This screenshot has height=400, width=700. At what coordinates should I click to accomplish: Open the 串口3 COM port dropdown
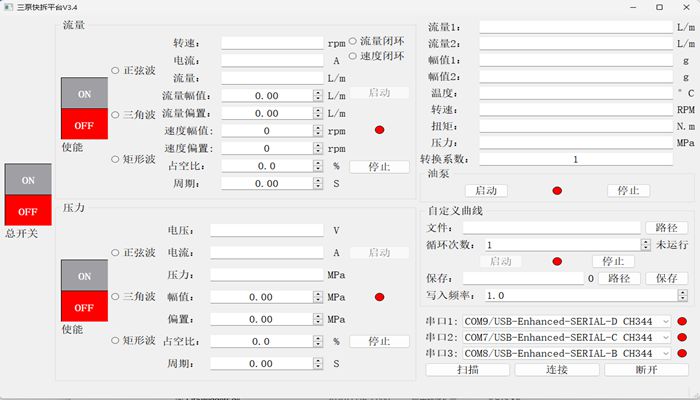click(666, 354)
